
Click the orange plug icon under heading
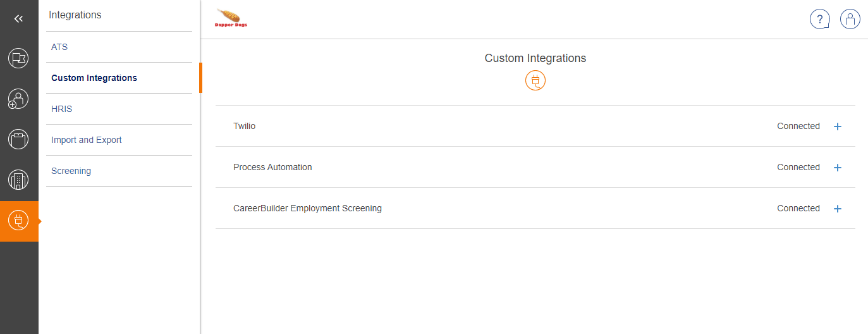point(535,80)
